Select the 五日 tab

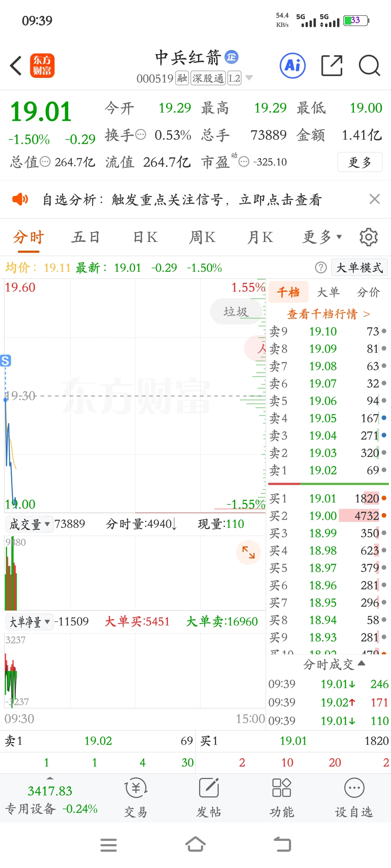click(85, 237)
